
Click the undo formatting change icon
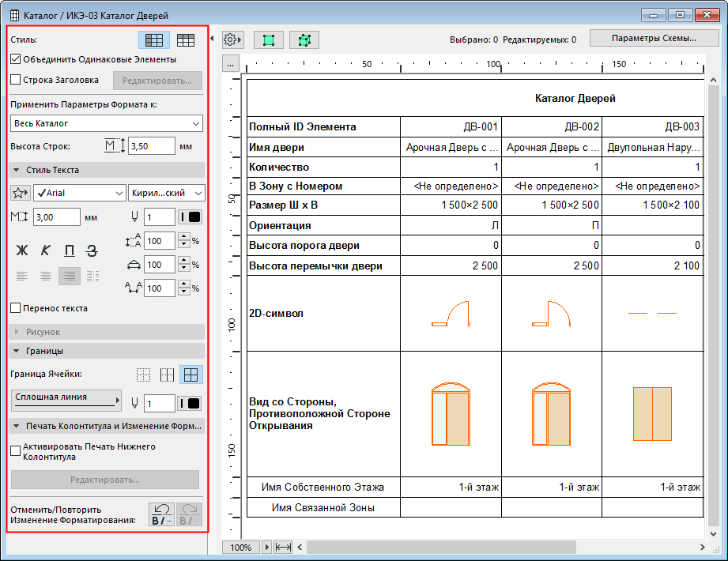tap(161, 514)
